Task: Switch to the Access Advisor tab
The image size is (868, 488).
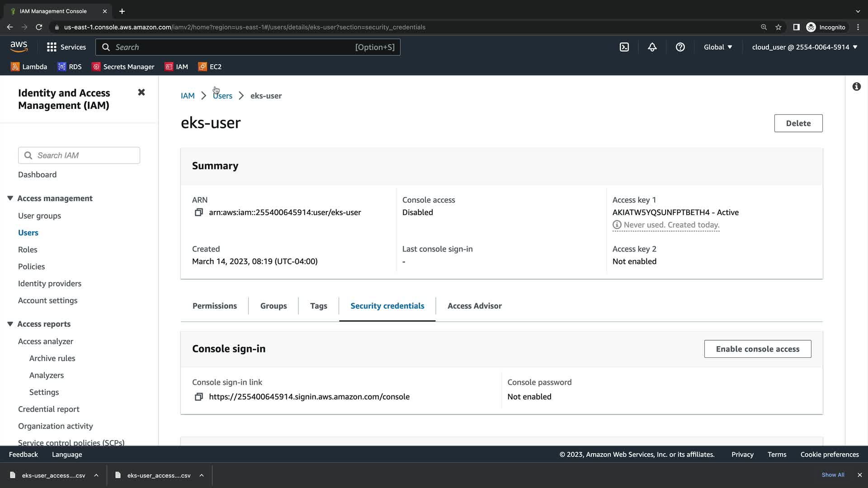Action: (475, 306)
